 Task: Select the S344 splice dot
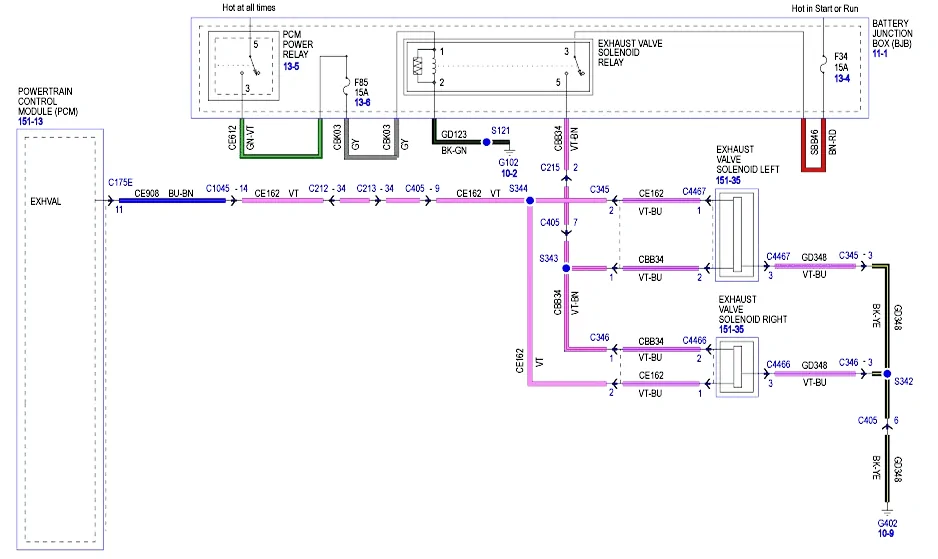530,201
